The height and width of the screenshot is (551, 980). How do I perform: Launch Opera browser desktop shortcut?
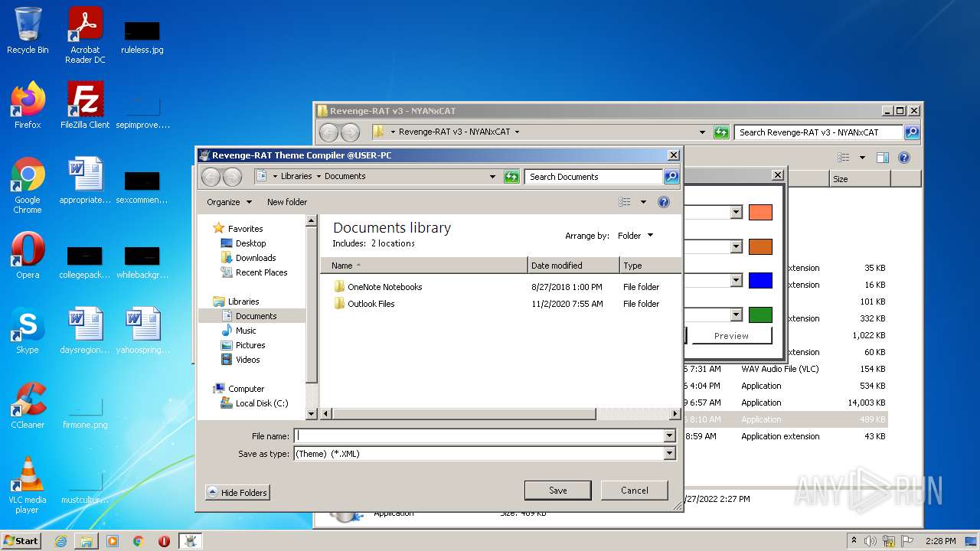(x=28, y=256)
